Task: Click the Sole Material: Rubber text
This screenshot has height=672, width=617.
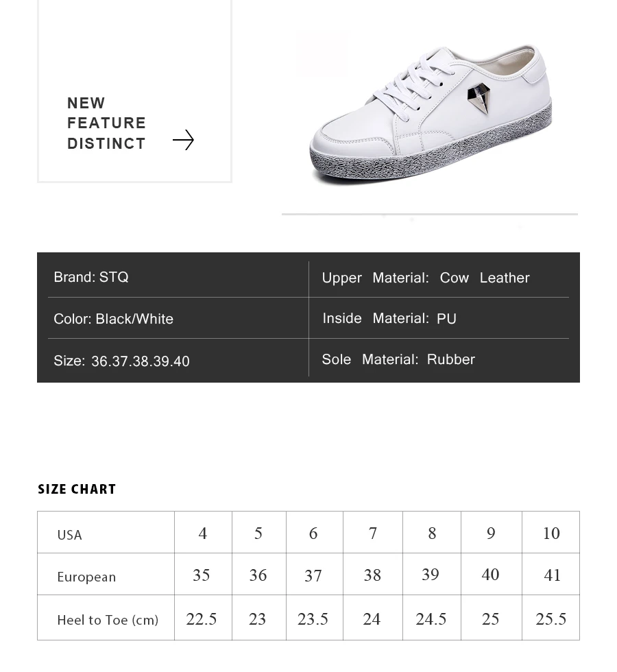Action: [x=398, y=359]
